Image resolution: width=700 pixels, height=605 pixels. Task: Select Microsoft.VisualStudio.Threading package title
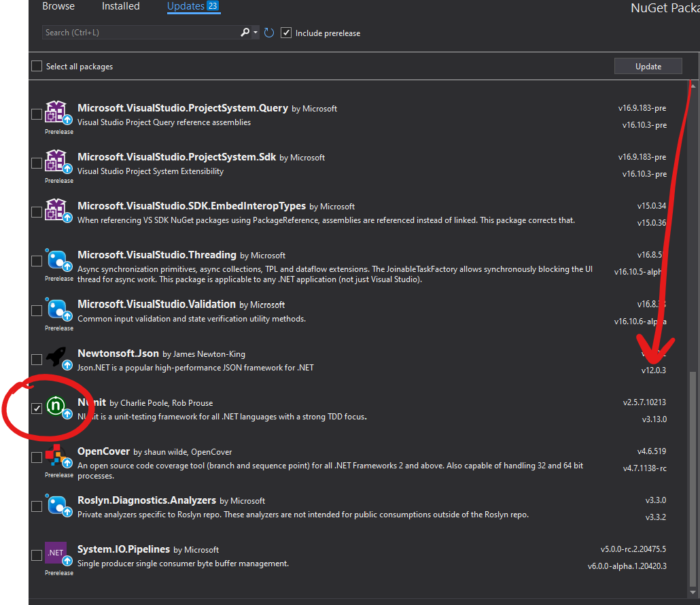click(157, 255)
